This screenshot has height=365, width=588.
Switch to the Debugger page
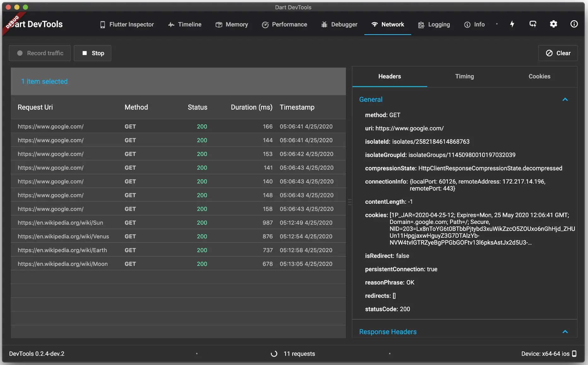(x=339, y=25)
